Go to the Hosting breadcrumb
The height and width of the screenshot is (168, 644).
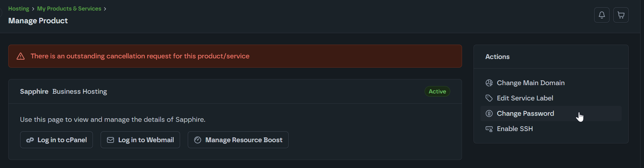point(19,9)
